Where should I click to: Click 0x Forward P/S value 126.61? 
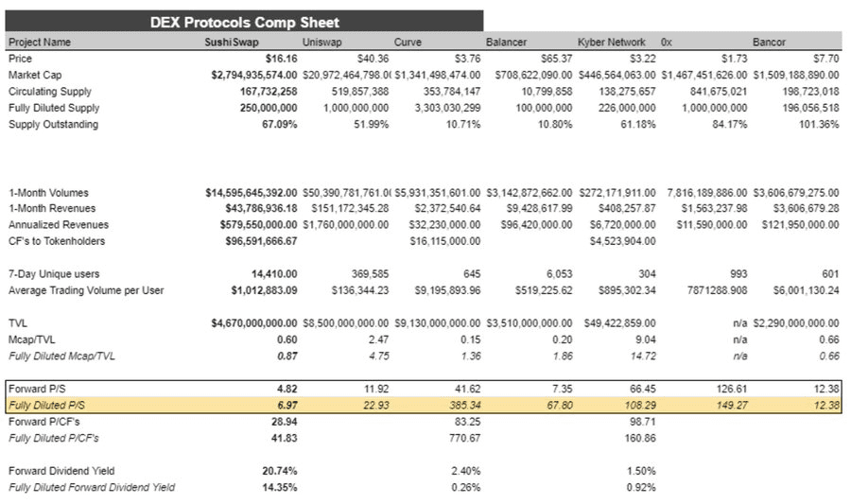(x=731, y=389)
